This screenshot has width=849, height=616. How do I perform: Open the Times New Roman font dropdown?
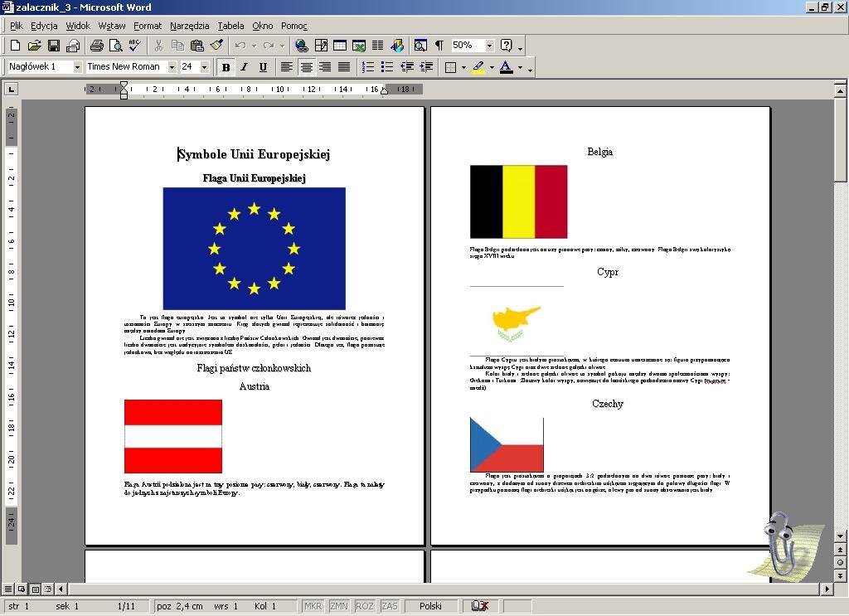(x=172, y=67)
